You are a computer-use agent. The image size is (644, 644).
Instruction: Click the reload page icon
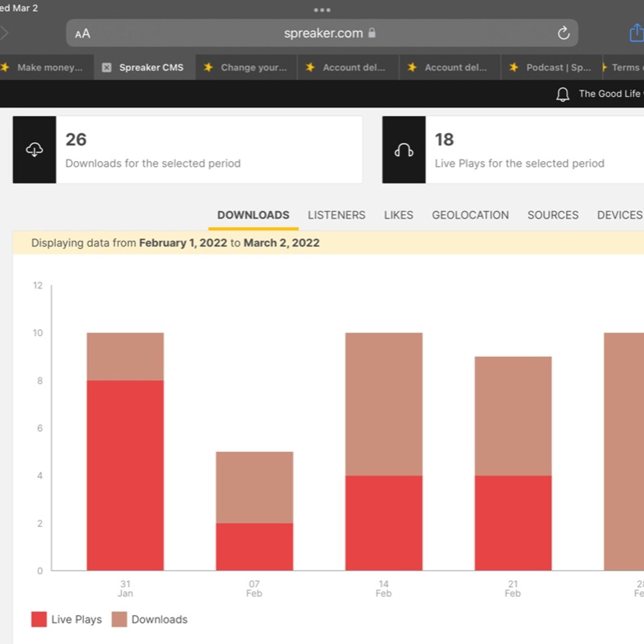(563, 33)
